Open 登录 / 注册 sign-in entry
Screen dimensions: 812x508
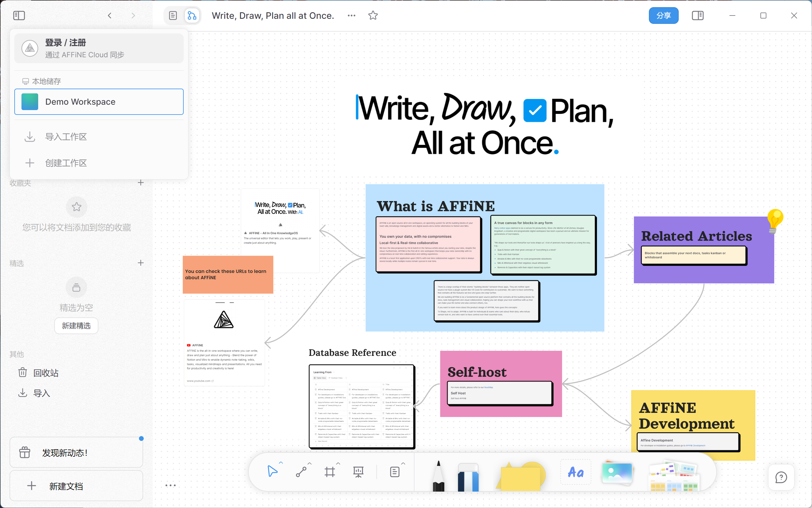coord(99,48)
